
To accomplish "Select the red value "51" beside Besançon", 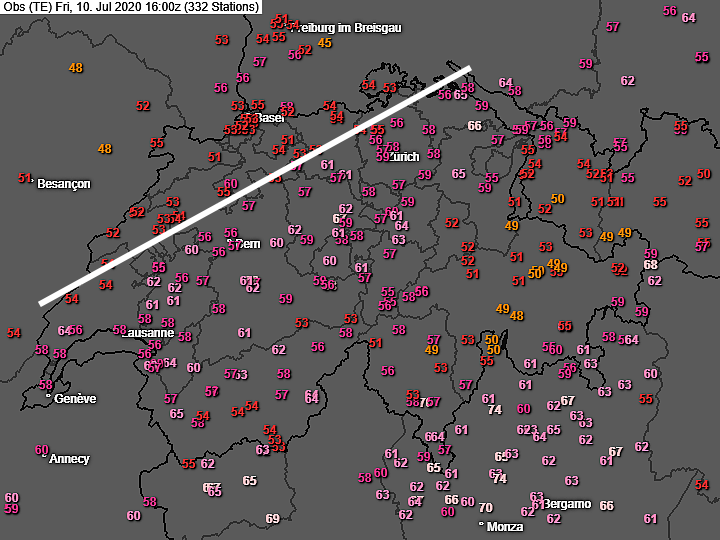I will point(25,177).
